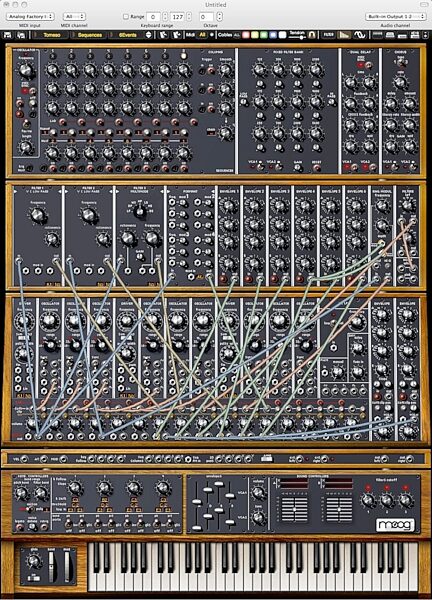Click the left sound controller XY pad

click(295, 509)
